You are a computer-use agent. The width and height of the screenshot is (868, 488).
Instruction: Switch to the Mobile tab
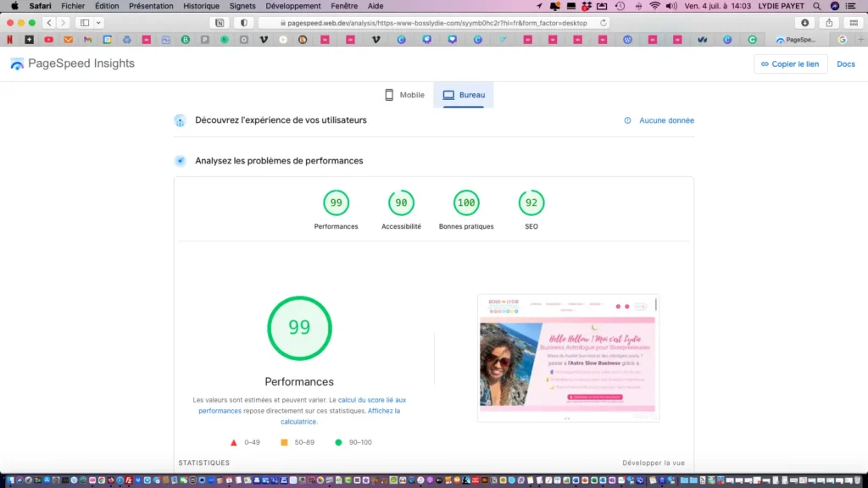click(x=403, y=95)
